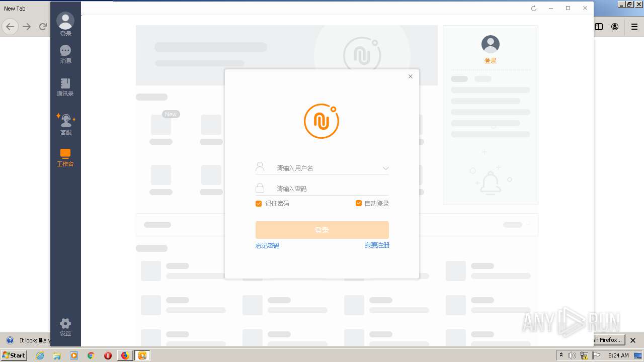Dismiss the Firefox notification bar
Screen dimensions: 644x362
click(633, 340)
